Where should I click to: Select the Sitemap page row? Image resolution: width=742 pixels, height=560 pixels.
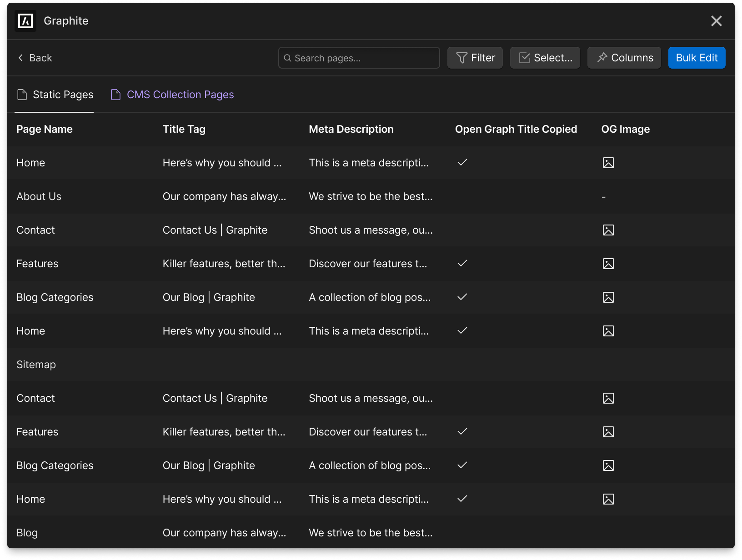click(x=371, y=365)
